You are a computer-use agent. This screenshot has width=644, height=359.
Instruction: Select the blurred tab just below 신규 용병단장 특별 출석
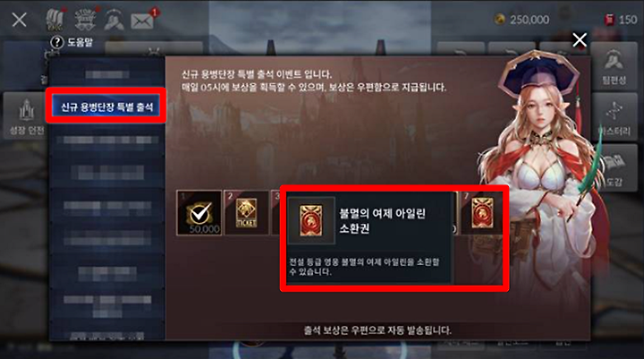(106, 140)
